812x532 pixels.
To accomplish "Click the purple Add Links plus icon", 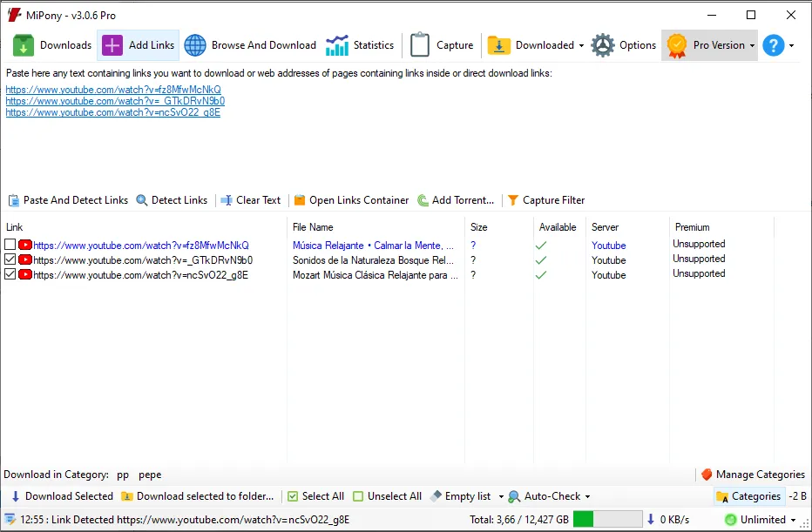I will pyautogui.click(x=112, y=45).
